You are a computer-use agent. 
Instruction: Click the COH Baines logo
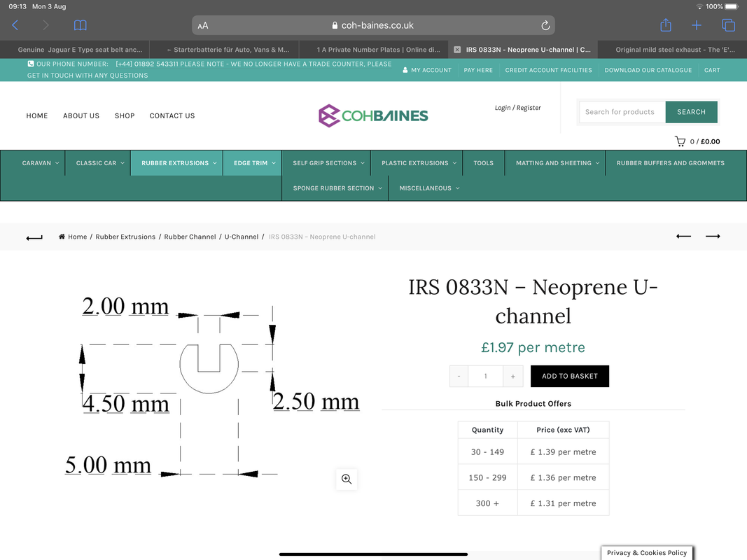373,115
